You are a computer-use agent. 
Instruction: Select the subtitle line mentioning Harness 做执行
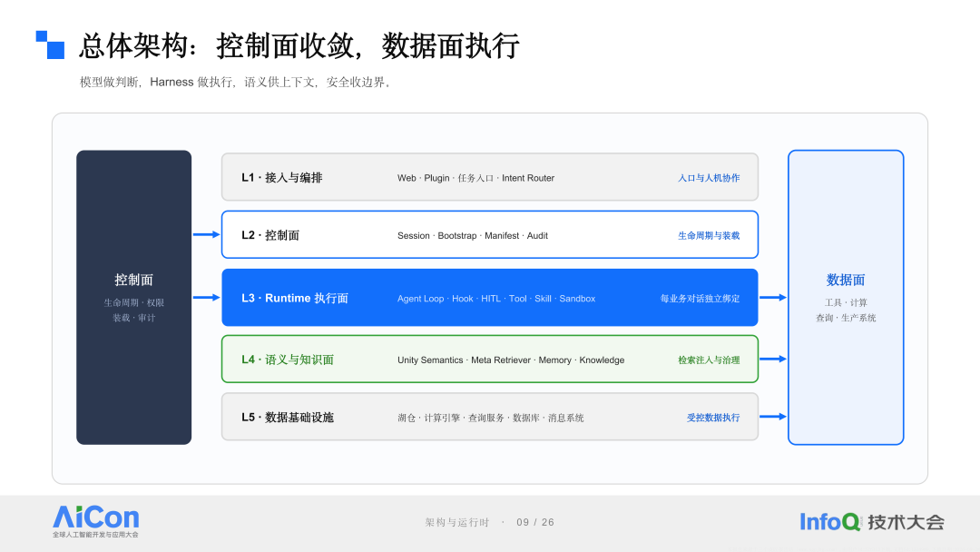(235, 82)
